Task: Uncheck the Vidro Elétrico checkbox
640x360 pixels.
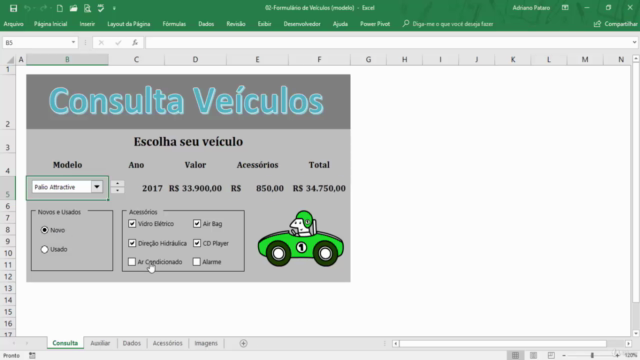Action: pyautogui.click(x=132, y=224)
